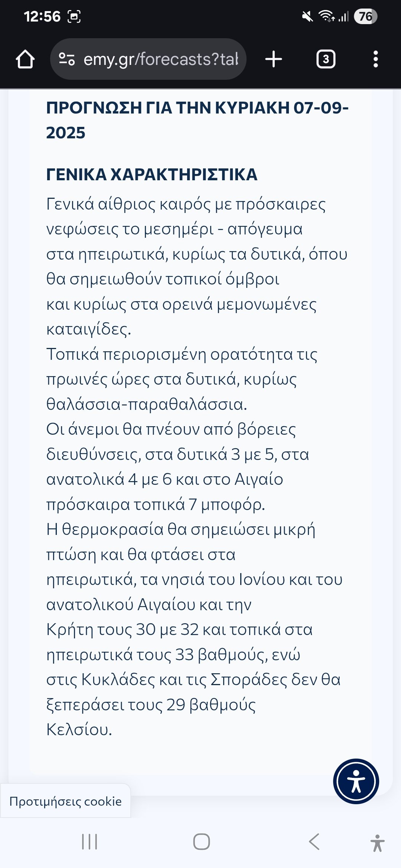Viewport: 401px width, 868px height.
Task: Tap the Android home navigation button
Action: click(x=201, y=842)
